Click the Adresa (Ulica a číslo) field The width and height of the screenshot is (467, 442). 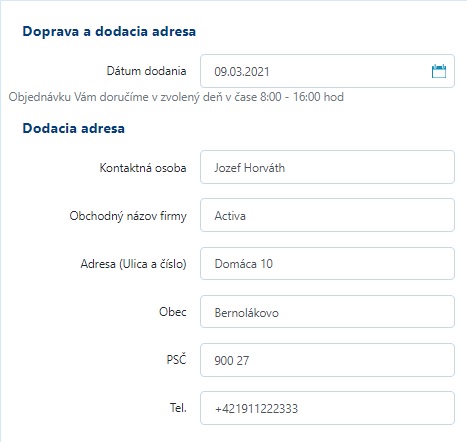pos(327,263)
